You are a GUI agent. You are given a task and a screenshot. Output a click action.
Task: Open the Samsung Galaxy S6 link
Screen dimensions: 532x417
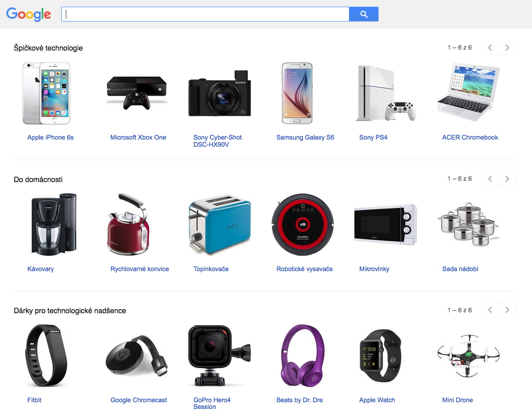coord(305,137)
